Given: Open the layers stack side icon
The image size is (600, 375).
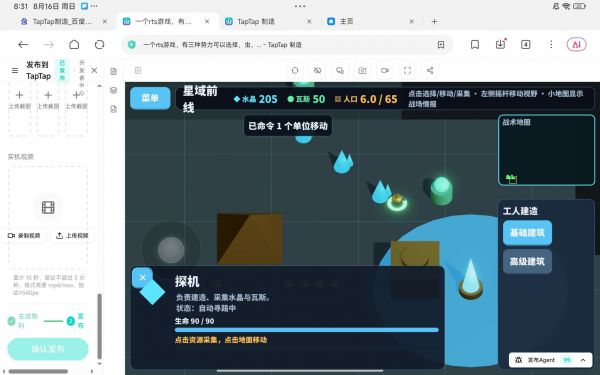Looking at the screenshot, I should tap(114, 90).
